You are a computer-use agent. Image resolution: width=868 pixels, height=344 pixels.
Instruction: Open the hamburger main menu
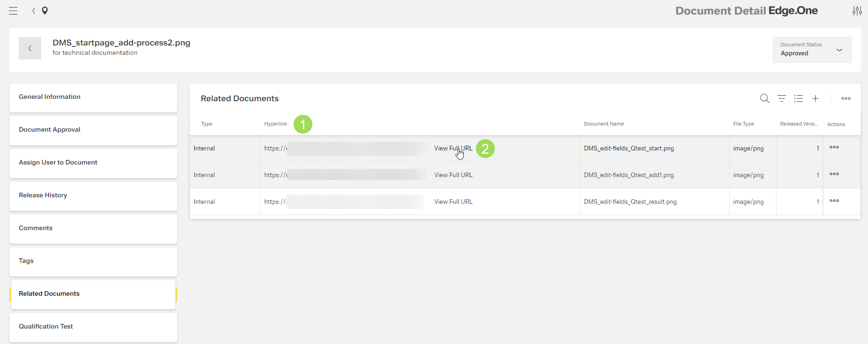point(13,11)
